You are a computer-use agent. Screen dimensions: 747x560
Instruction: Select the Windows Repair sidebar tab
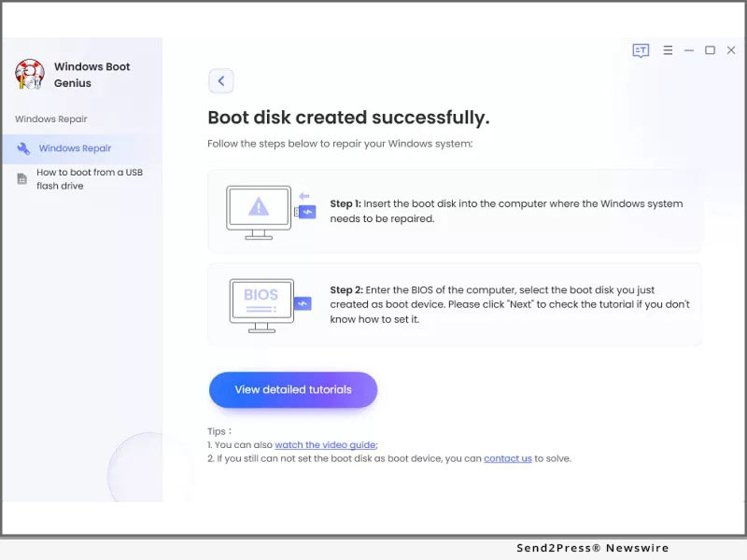click(x=75, y=148)
